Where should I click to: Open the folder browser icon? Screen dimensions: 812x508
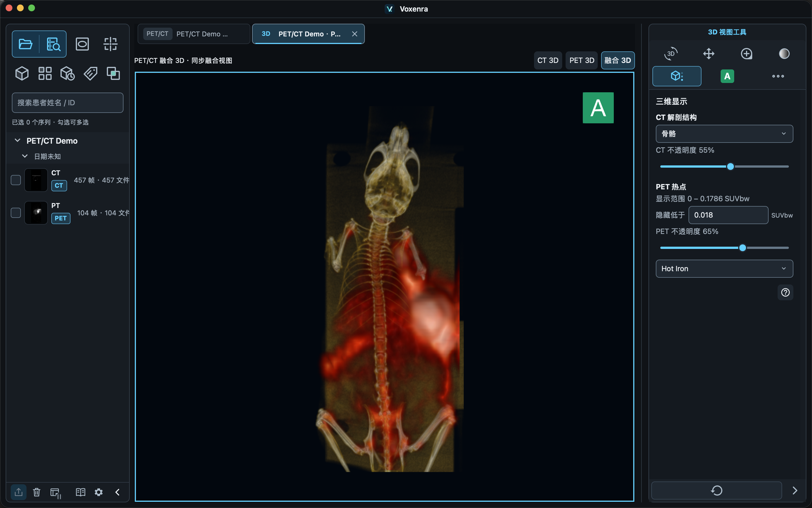[x=25, y=44]
